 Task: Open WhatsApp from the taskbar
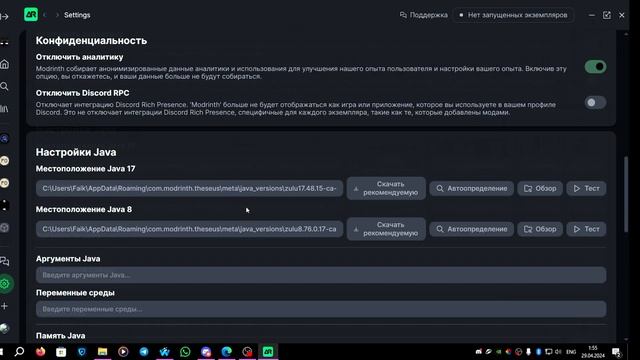tap(185, 351)
